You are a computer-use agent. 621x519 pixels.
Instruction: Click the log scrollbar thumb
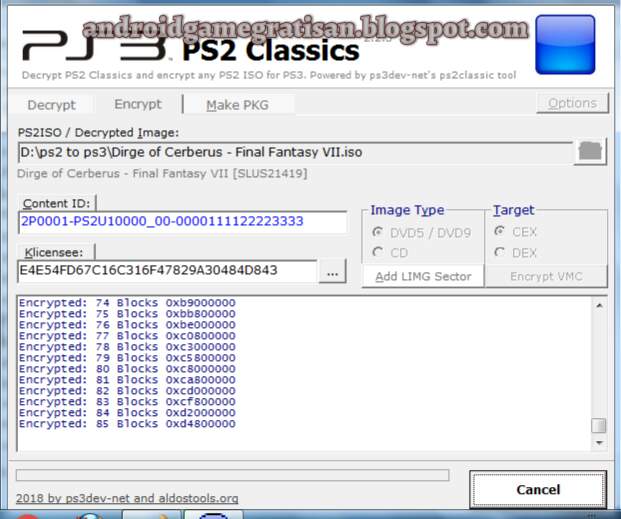click(599, 426)
